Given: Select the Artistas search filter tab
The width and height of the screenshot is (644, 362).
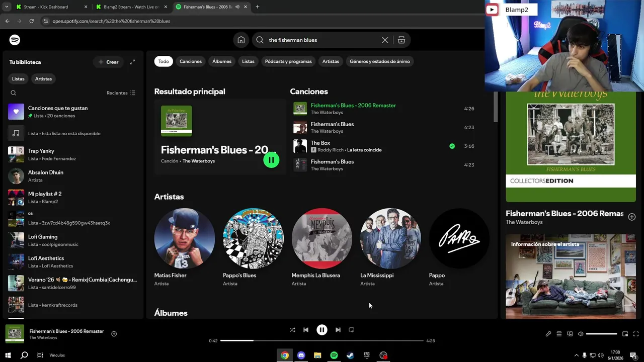Looking at the screenshot, I should (x=331, y=61).
